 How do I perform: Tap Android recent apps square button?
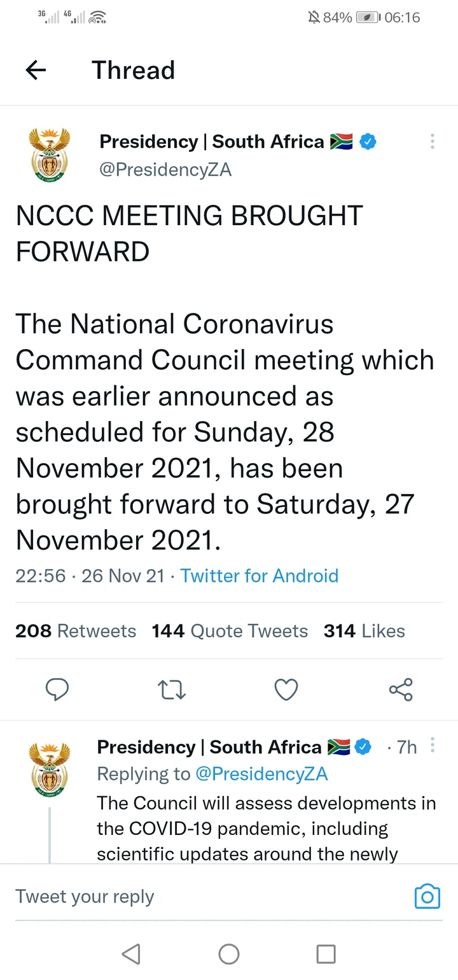[326, 953]
